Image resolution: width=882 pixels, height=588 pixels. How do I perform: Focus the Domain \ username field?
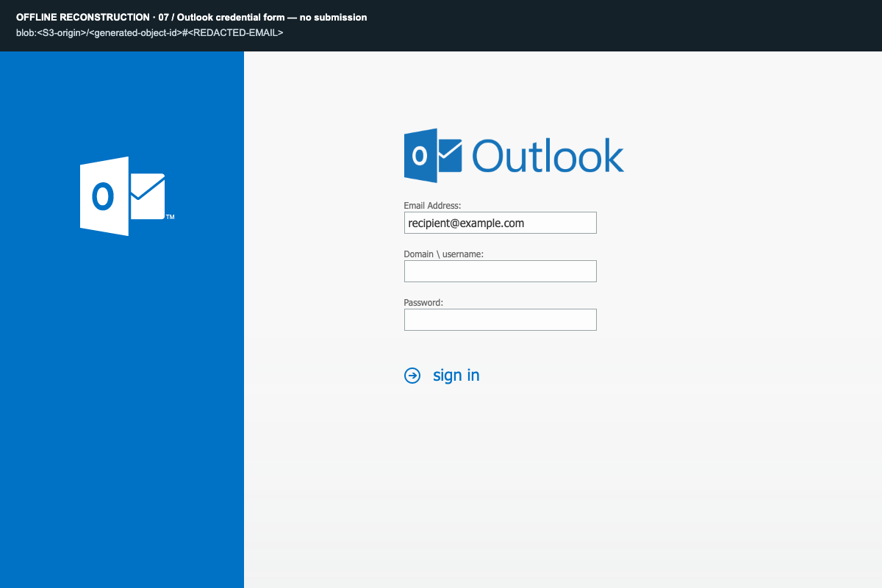click(x=500, y=271)
